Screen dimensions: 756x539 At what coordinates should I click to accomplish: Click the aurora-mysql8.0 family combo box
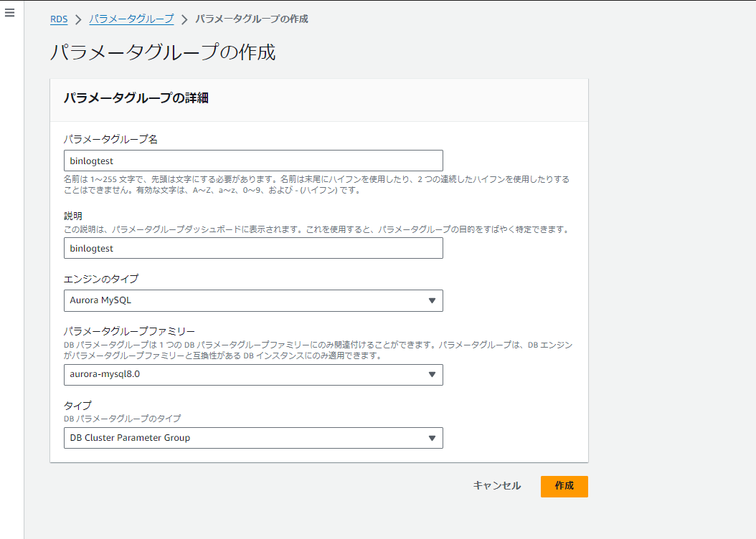[x=252, y=375]
